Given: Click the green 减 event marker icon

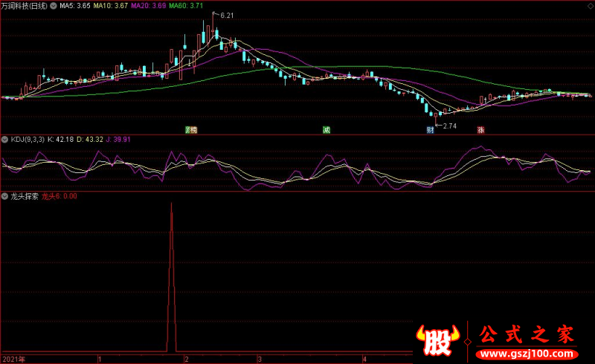Looking at the screenshot, I should [327, 130].
